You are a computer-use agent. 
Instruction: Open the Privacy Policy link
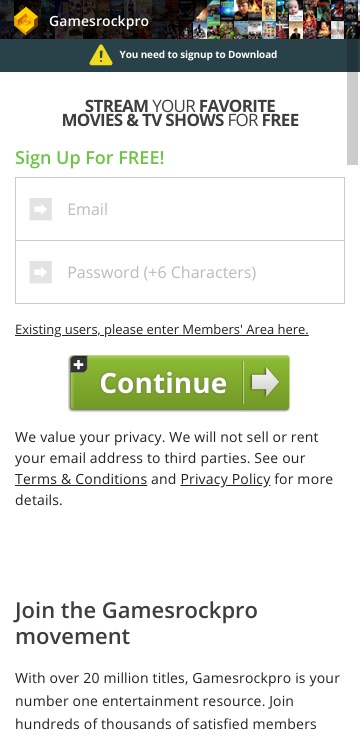pos(226,479)
